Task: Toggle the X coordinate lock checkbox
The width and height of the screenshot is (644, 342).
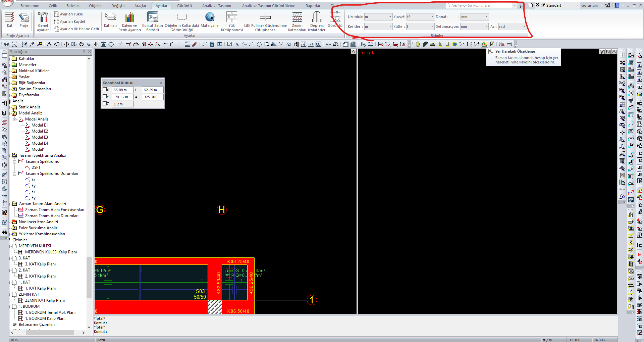Action: click(105, 90)
